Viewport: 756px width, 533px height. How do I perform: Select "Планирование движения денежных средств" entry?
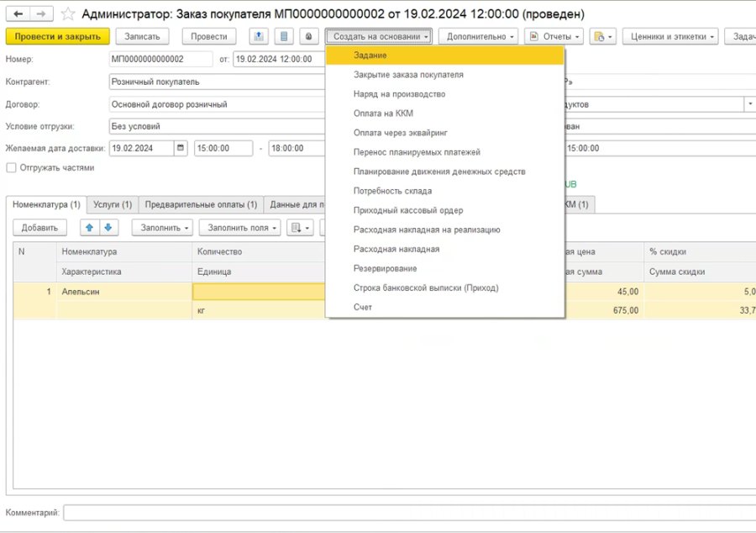click(x=445, y=172)
